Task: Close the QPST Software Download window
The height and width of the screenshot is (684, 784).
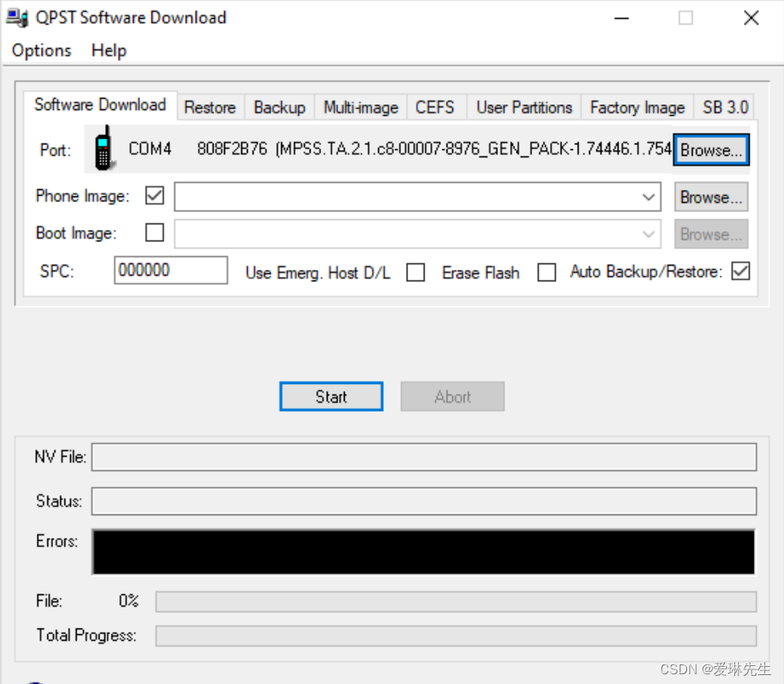Action: 751,18
